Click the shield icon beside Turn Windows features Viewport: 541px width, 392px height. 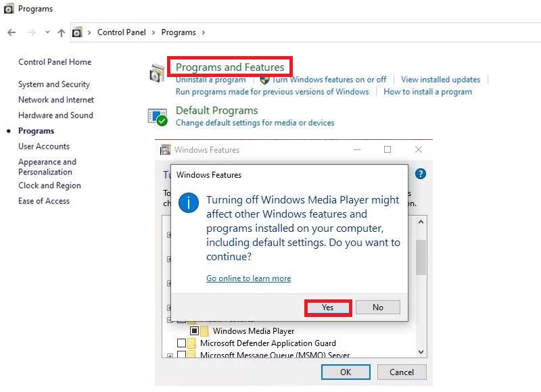pos(264,80)
